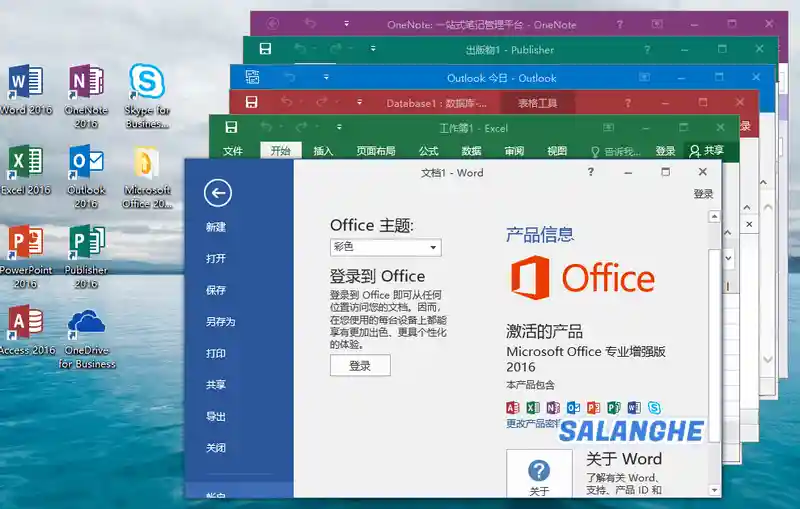Image resolution: width=800 pixels, height=509 pixels.
Task: Click the undo arrow in Access title bar
Action: pyautogui.click(x=286, y=101)
